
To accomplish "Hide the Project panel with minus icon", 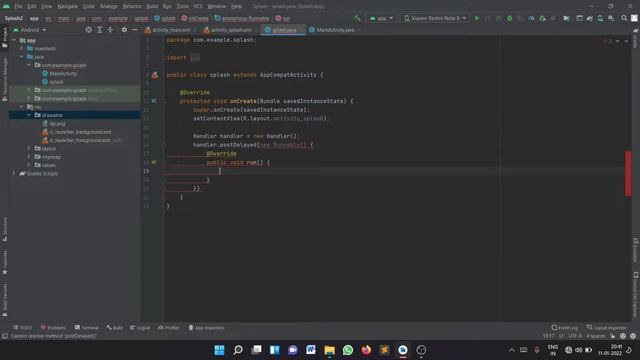I will [135, 30].
